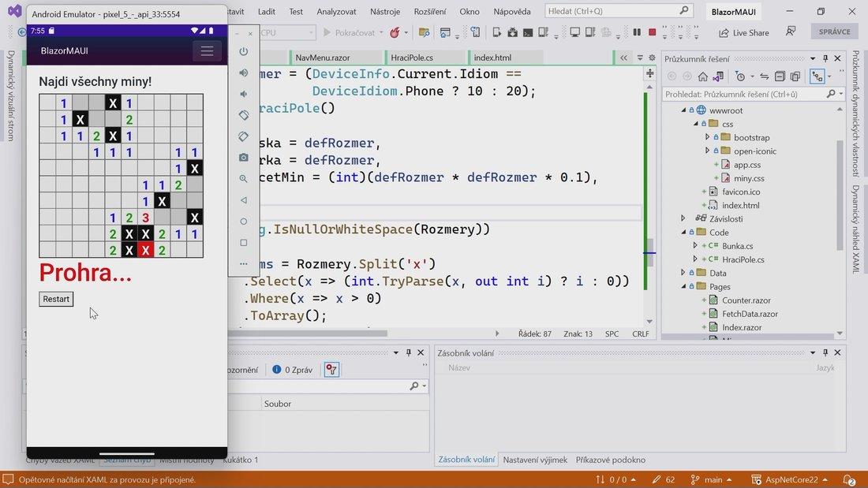Switch to Nastavení výjimek tab
Viewport: 868px width, 488px height.
tap(535, 460)
